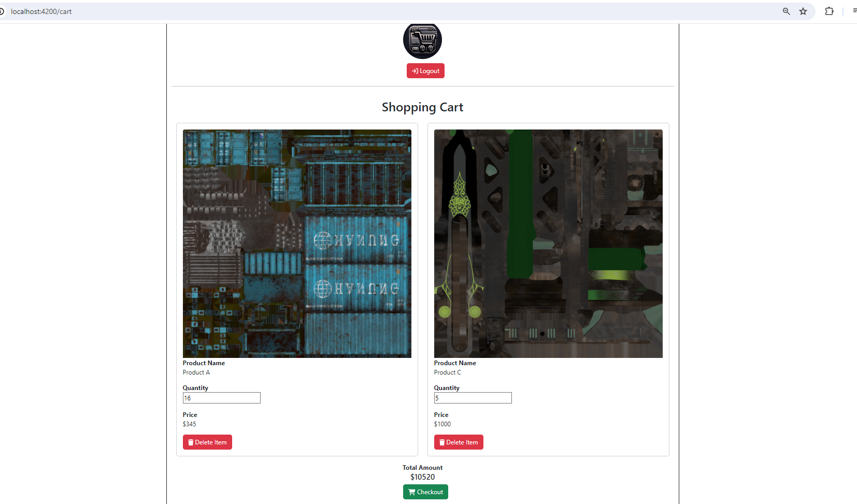
Task: Click the Product C name text
Action: (x=448, y=372)
